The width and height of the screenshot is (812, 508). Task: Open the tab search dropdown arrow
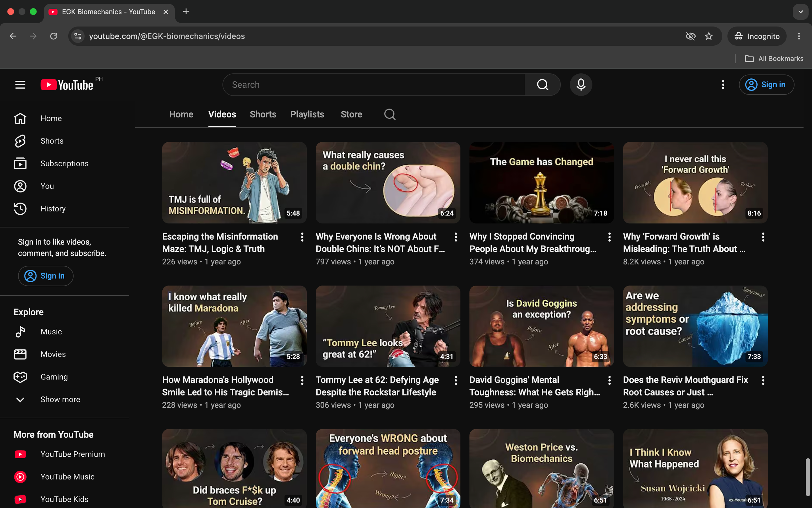click(x=800, y=12)
